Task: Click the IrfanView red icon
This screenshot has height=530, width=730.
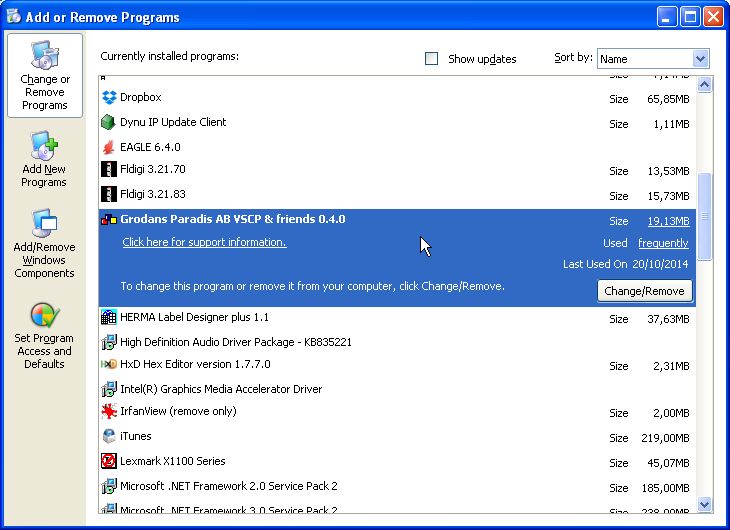Action: pos(110,411)
